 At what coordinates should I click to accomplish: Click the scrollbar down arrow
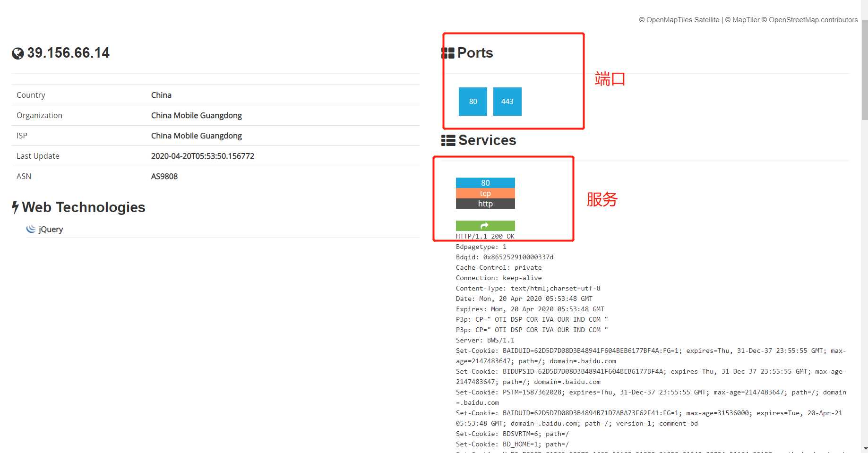[865, 448]
